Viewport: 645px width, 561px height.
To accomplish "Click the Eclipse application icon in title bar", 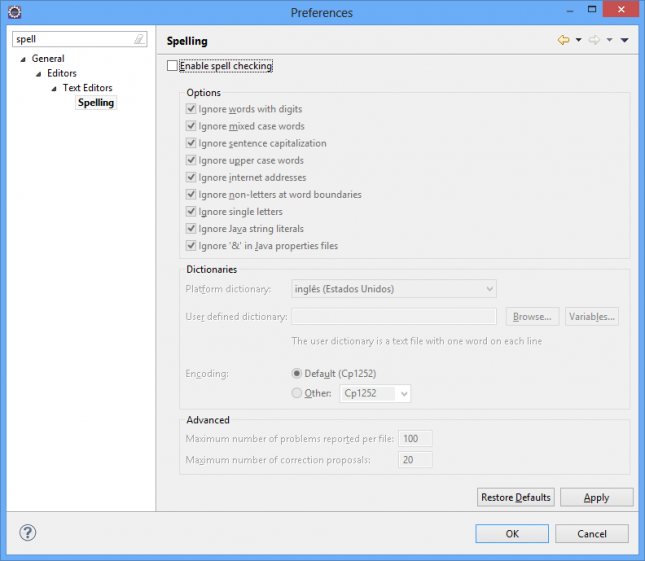I will point(14,12).
